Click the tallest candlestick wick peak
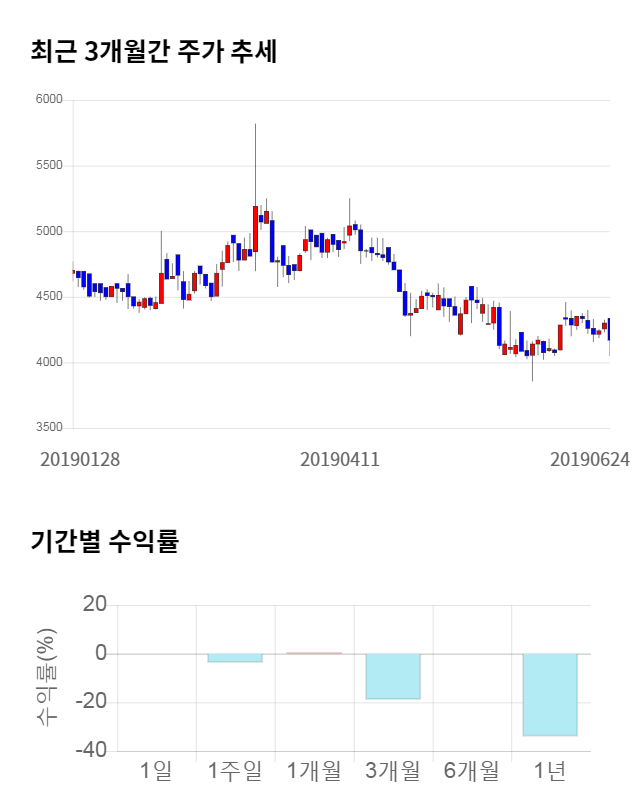Viewport: 640px width, 810px height. click(255, 126)
